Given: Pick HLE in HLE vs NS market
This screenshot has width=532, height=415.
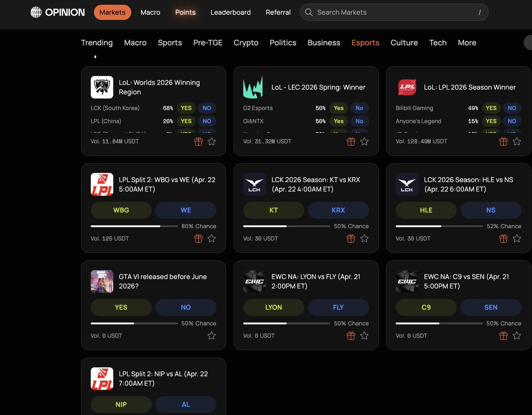Looking at the screenshot, I should tap(426, 210).
